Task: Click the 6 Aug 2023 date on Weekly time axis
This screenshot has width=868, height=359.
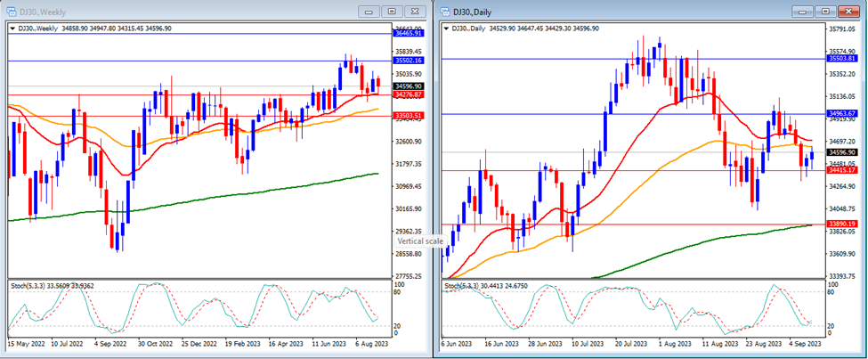Action: pos(372,344)
